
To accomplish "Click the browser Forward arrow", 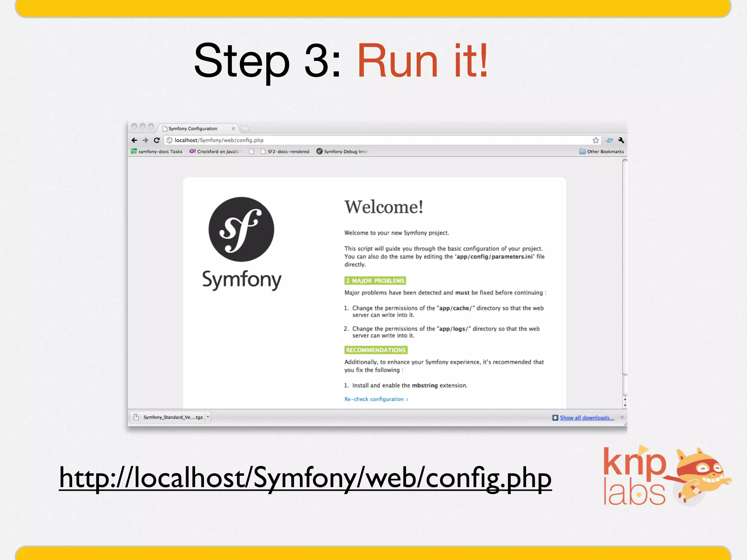I will click(x=145, y=140).
